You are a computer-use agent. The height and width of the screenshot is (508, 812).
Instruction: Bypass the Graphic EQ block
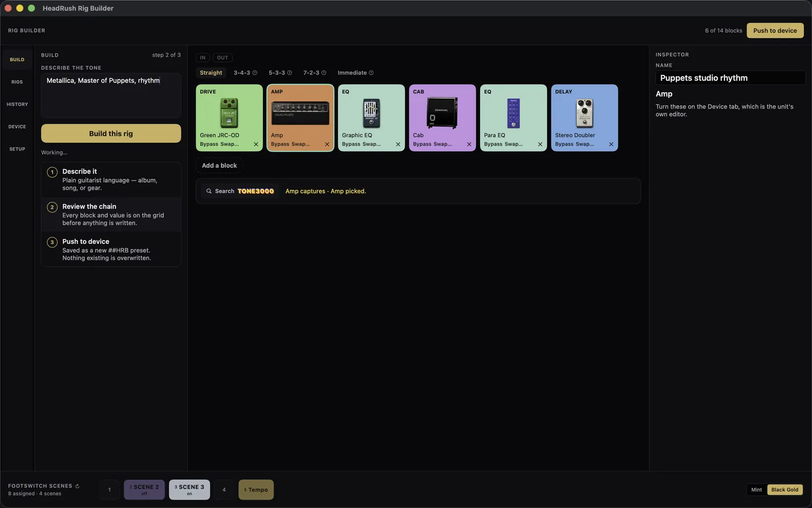click(x=351, y=144)
